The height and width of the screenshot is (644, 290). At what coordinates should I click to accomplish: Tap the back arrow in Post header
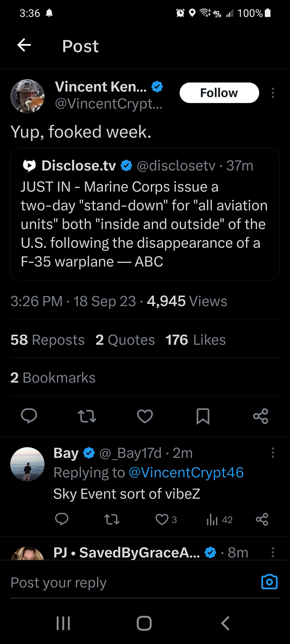point(24,45)
